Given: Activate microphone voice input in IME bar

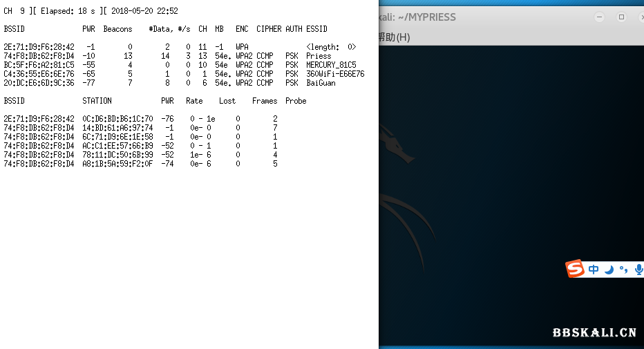Looking at the screenshot, I should click(638, 270).
